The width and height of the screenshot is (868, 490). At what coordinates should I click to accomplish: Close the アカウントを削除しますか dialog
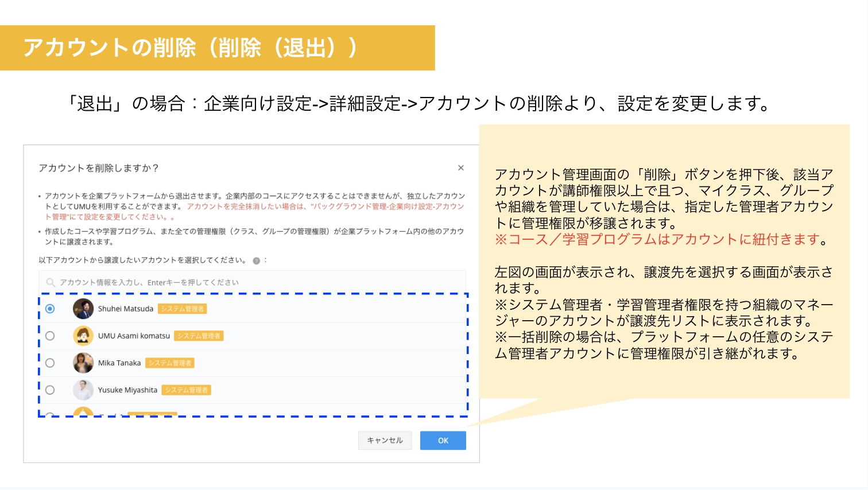460,168
